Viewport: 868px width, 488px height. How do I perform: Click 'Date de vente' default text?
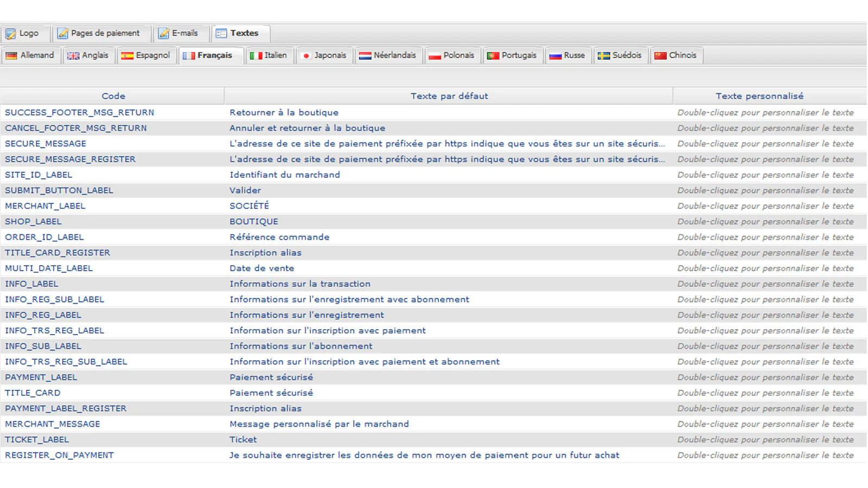coord(261,268)
